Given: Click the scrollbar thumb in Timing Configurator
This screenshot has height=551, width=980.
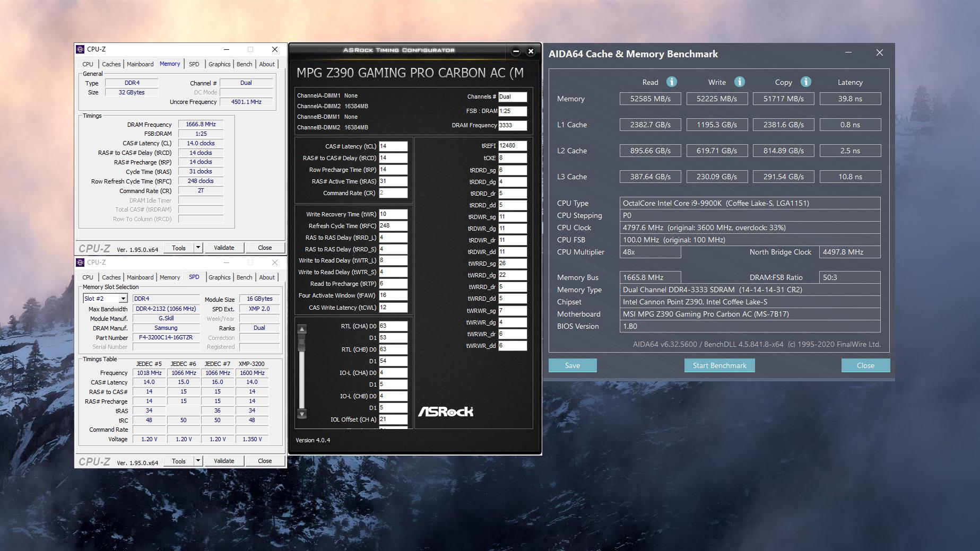Looking at the screenshot, I should click(x=302, y=344).
